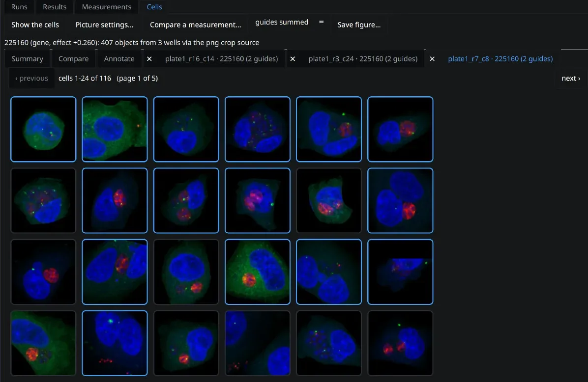Select cell thumbnail in row 3, column 1
The height and width of the screenshot is (382, 588).
[43, 272]
